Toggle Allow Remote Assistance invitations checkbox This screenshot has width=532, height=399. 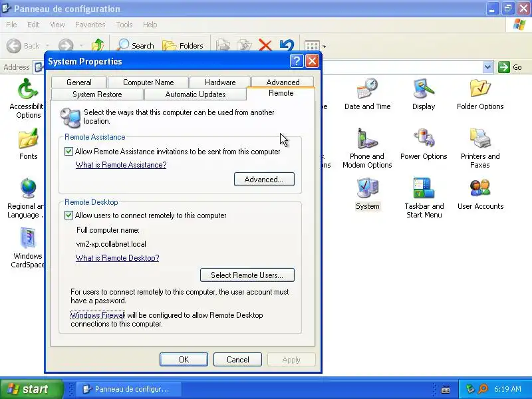coord(68,152)
